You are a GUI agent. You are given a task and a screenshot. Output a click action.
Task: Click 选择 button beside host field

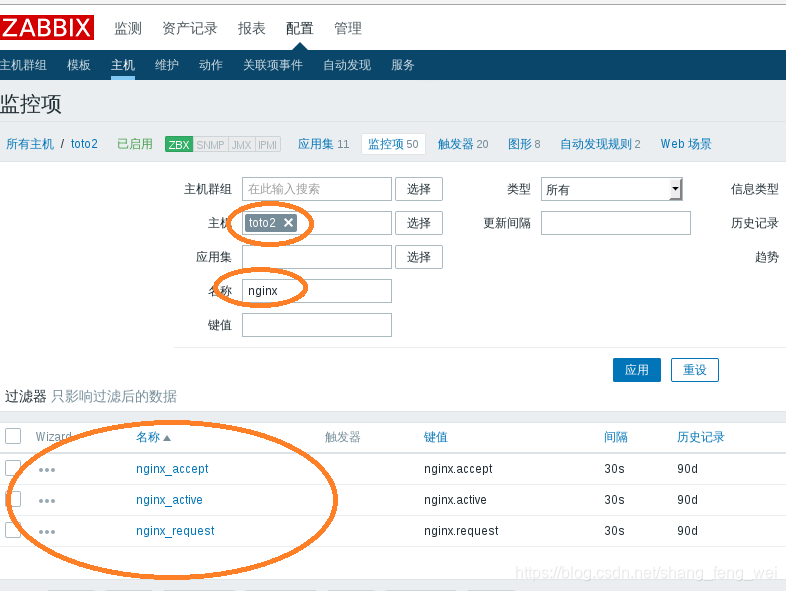click(x=419, y=223)
